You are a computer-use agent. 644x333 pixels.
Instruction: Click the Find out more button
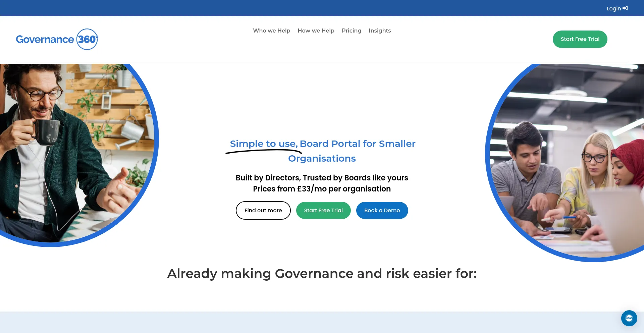tap(263, 210)
